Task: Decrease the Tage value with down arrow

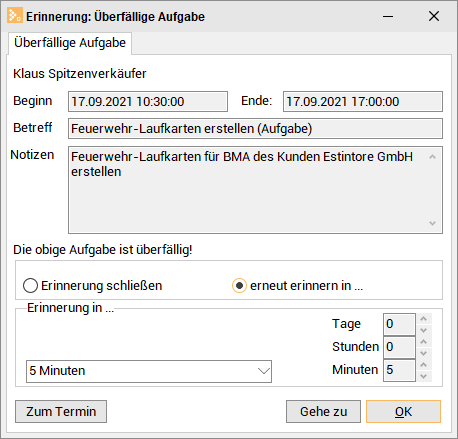Action: (x=424, y=330)
